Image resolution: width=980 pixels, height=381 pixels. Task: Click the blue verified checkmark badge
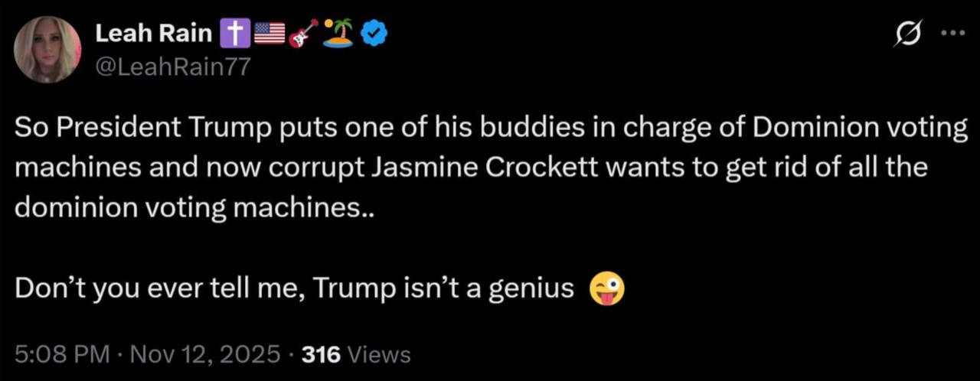[374, 33]
